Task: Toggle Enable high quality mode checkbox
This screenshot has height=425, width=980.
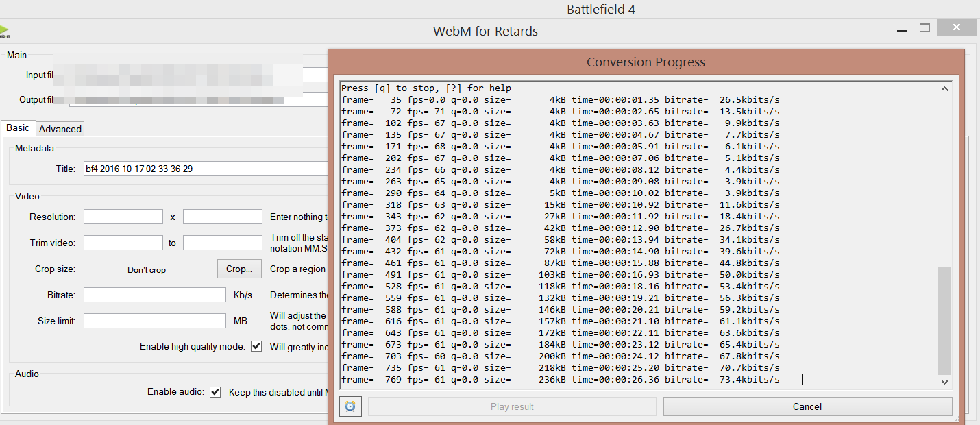Action: (x=256, y=346)
